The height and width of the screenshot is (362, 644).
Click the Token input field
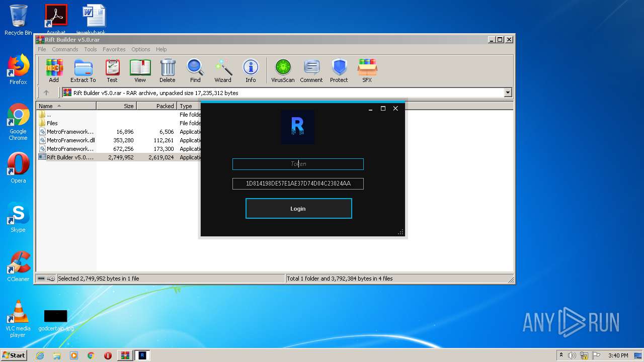tap(298, 164)
